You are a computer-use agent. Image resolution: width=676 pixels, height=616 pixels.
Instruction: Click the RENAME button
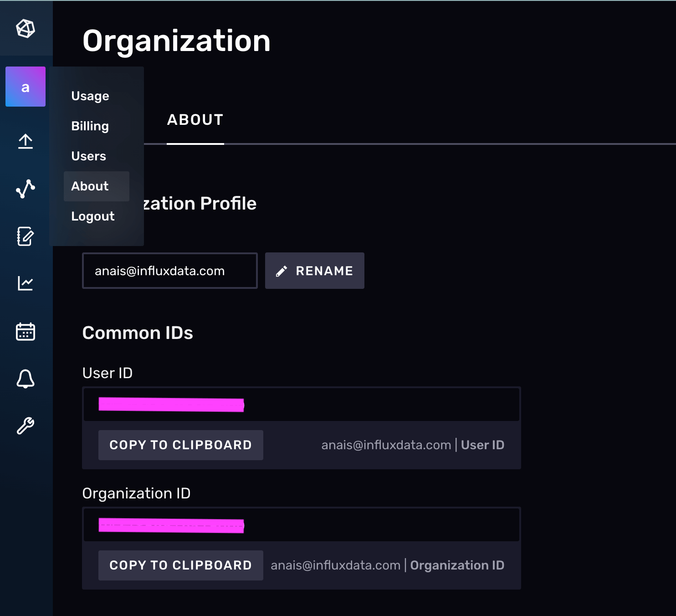click(314, 271)
